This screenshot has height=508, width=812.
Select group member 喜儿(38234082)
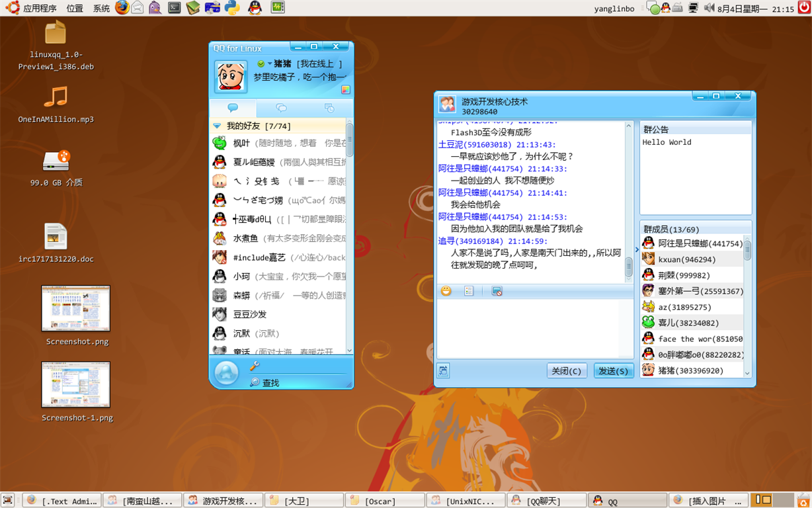693,323
